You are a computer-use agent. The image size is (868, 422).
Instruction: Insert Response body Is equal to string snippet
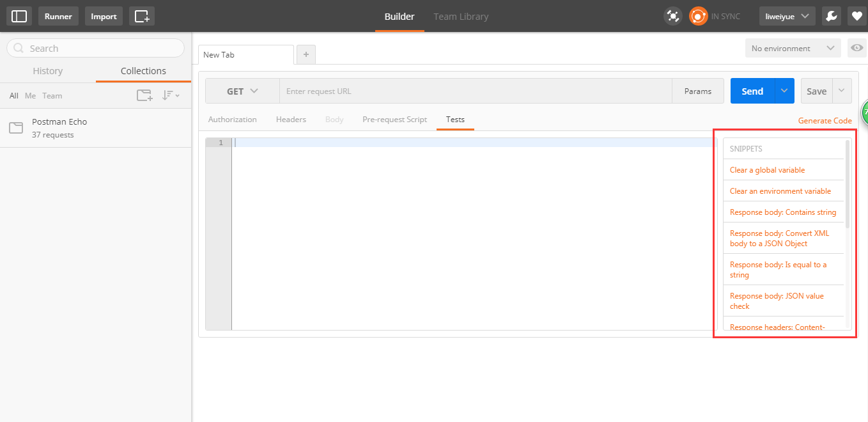pos(778,270)
